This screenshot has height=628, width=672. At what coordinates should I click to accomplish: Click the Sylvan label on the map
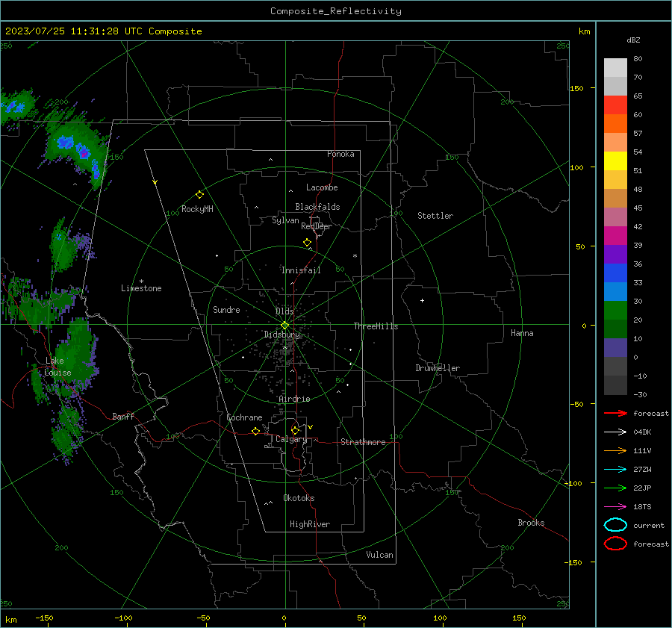285,220
